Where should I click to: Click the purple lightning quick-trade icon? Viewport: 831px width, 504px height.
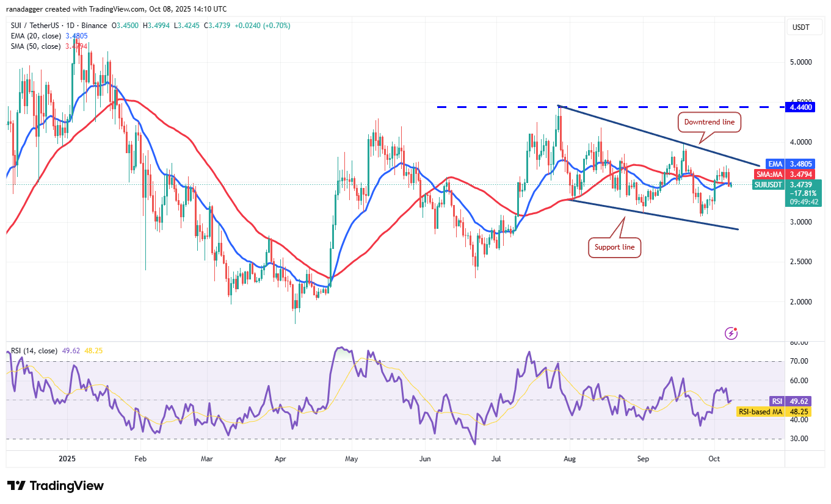click(730, 333)
